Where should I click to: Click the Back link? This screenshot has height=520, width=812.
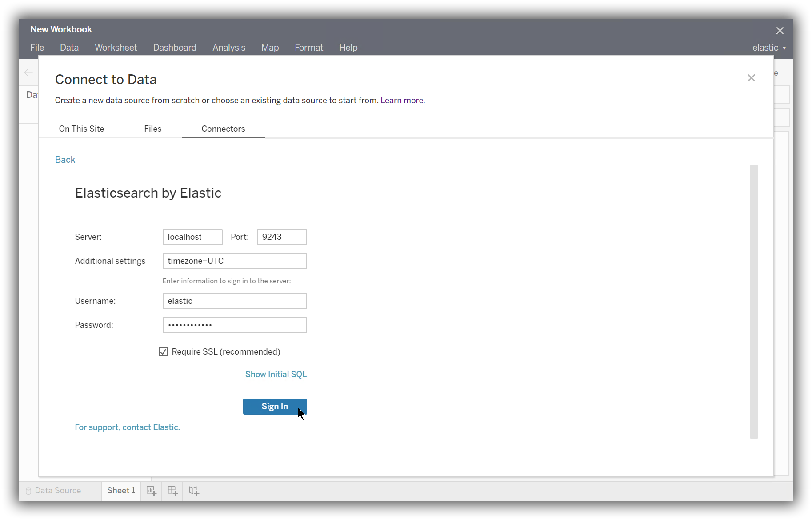click(65, 160)
